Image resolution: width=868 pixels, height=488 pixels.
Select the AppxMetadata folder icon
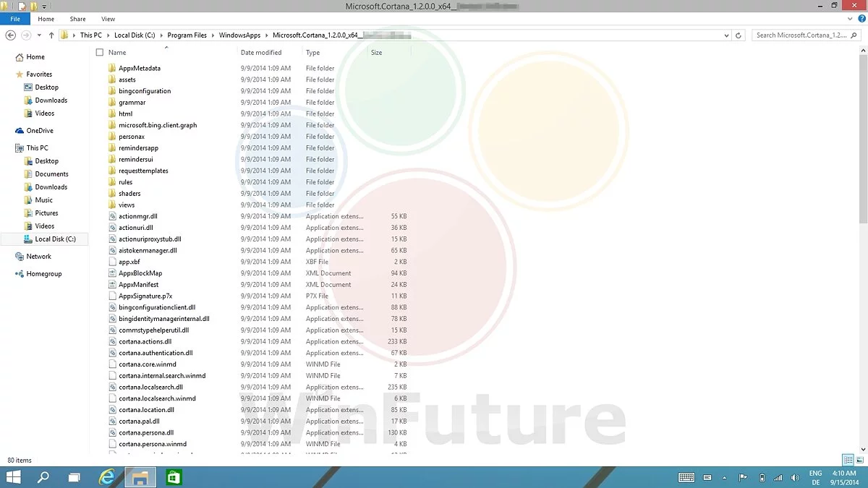[x=112, y=68]
